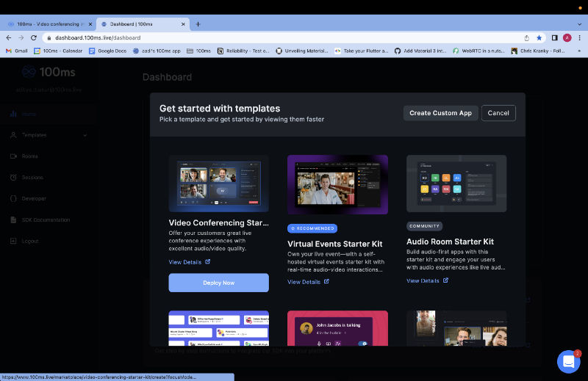This screenshot has height=381, width=588.
Task: Select the pink John Jacobs is talking thumbnail
Action: [x=337, y=328]
